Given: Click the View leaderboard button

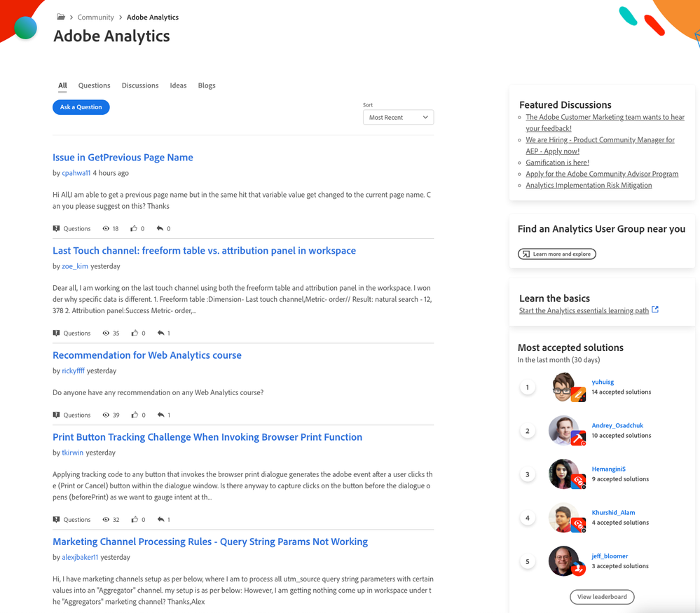Looking at the screenshot, I should tap(602, 597).
